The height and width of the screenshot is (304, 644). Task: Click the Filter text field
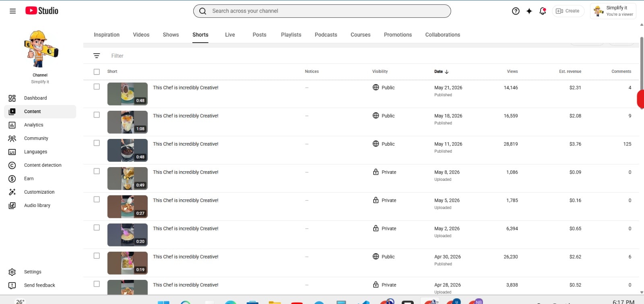117,56
